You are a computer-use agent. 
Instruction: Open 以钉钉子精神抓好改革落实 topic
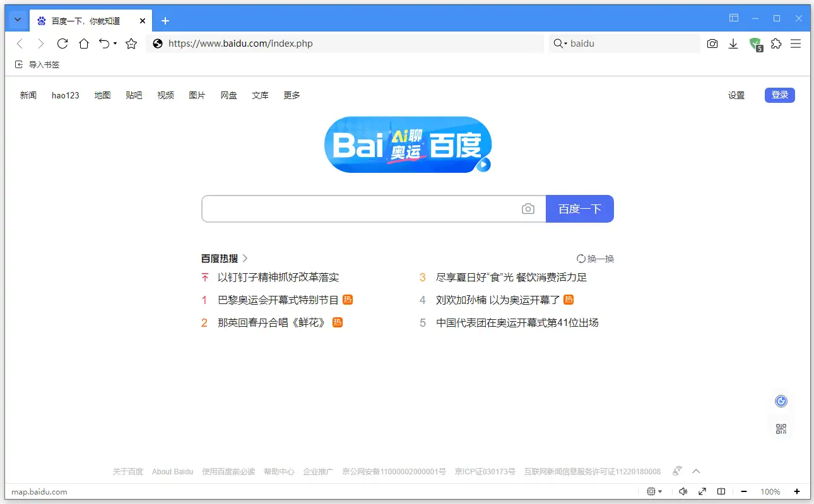click(x=278, y=277)
